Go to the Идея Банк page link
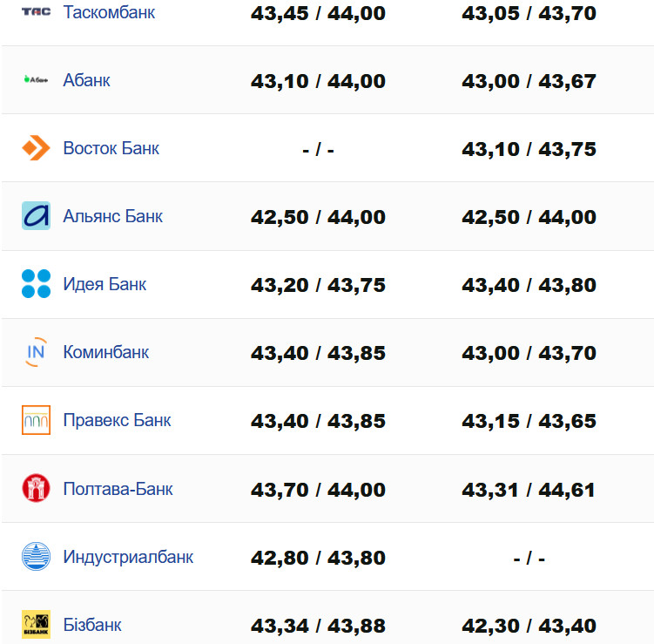654x644 pixels. click(x=105, y=284)
